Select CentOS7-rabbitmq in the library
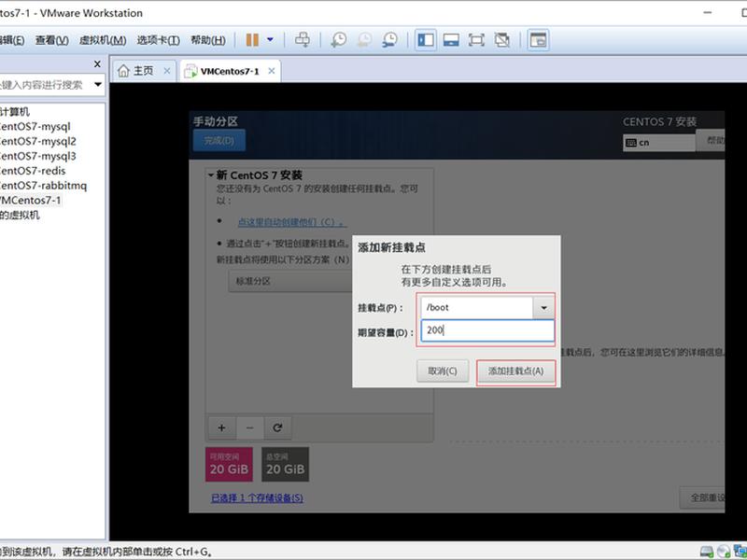This screenshot has height=560, width=747. tap(43, 185)
